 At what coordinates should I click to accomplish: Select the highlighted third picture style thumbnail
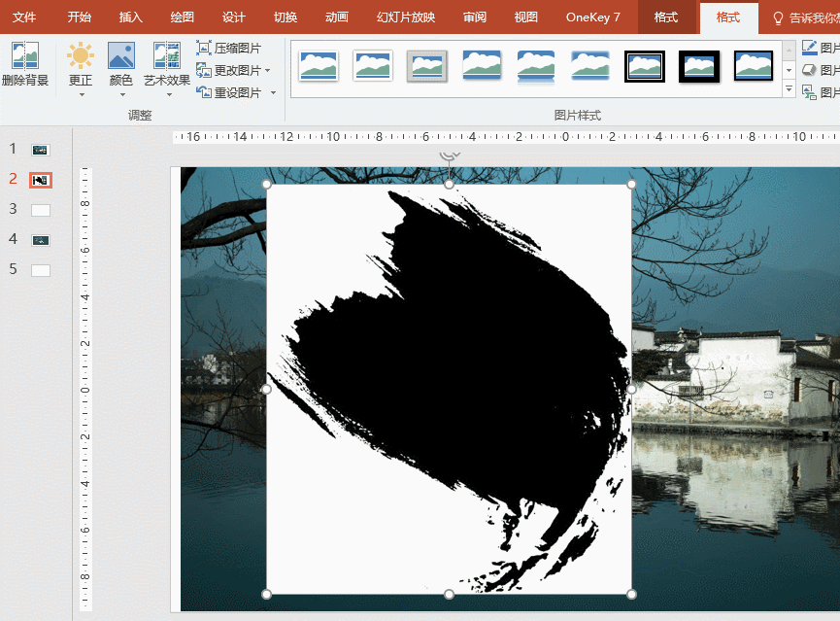[426, 66]
